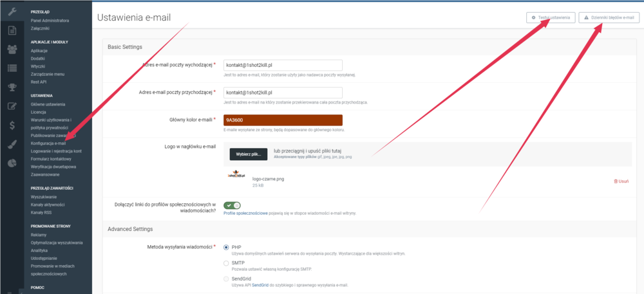Open Konfiguracja e-mail in sidebar menu
The image size is (644, 294).
[48, 143]
